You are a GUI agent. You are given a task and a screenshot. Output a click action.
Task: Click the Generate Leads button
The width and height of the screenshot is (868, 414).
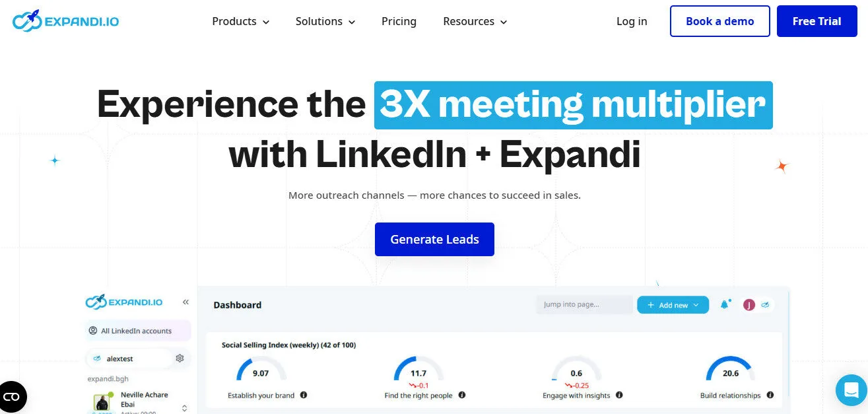click(x=434, y=239)
